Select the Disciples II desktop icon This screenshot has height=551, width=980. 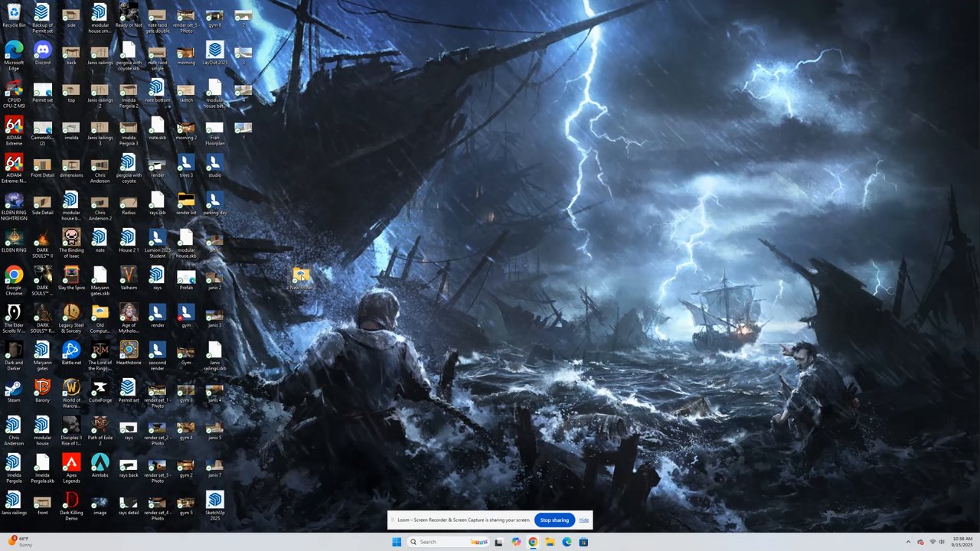point(71,432)
